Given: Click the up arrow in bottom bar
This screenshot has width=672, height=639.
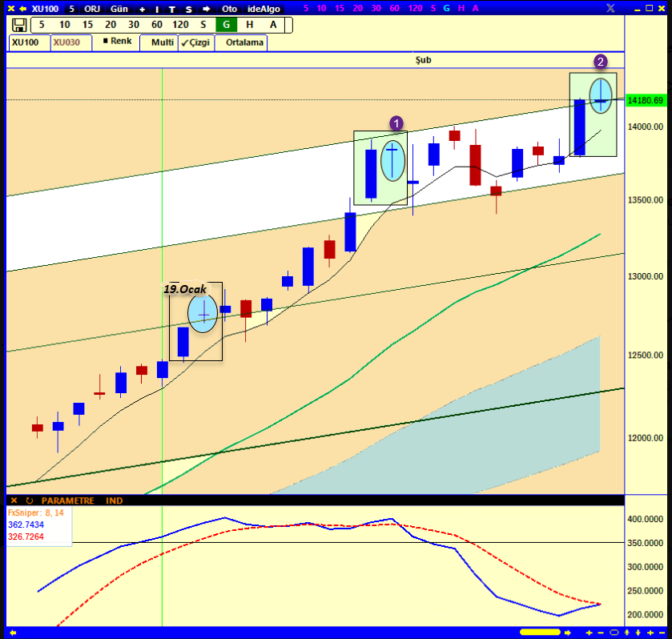Looking at the screenshot, I should (626, 633).
